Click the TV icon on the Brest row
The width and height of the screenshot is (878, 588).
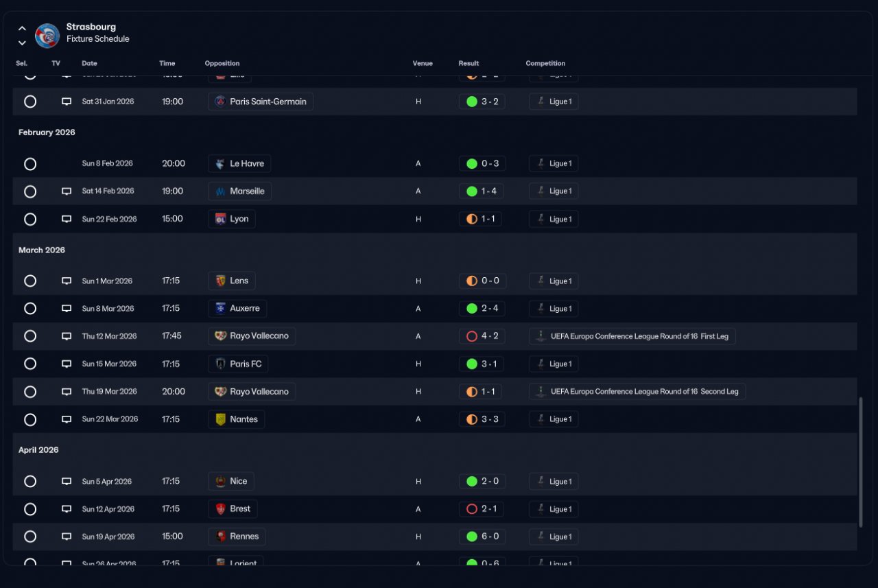click(x=67, y=509)
